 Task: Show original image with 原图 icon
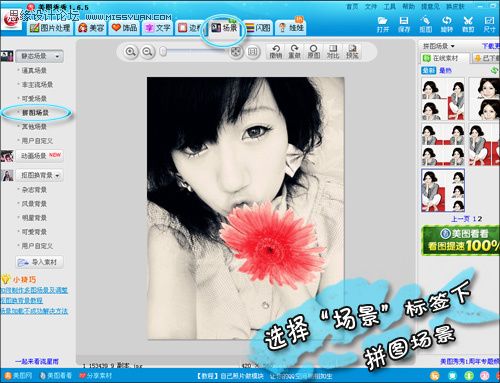pyautogui.click(x=313, y=52)
